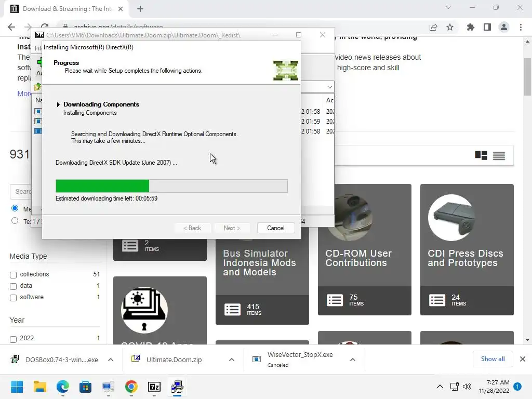This screenshot has height=399, width=532.
Task: Open the Chrome extensions puzzle icon
Action: coord(471,27)
